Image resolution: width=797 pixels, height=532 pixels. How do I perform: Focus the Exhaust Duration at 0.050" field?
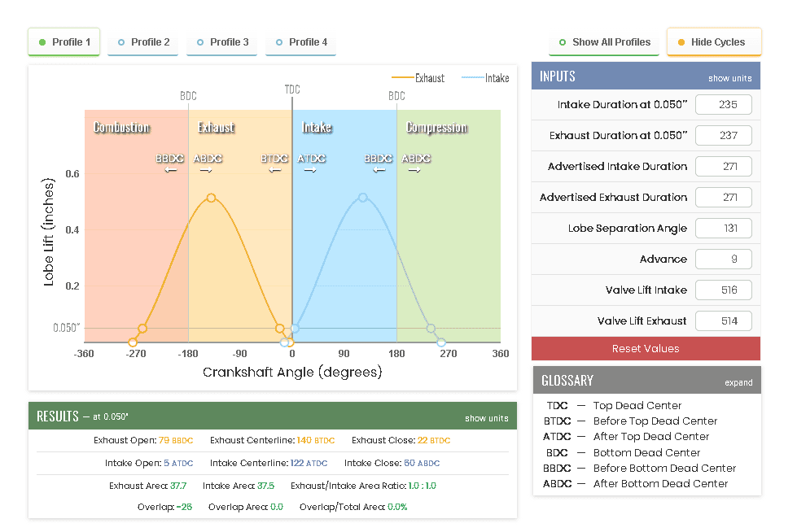pos(723,136)
